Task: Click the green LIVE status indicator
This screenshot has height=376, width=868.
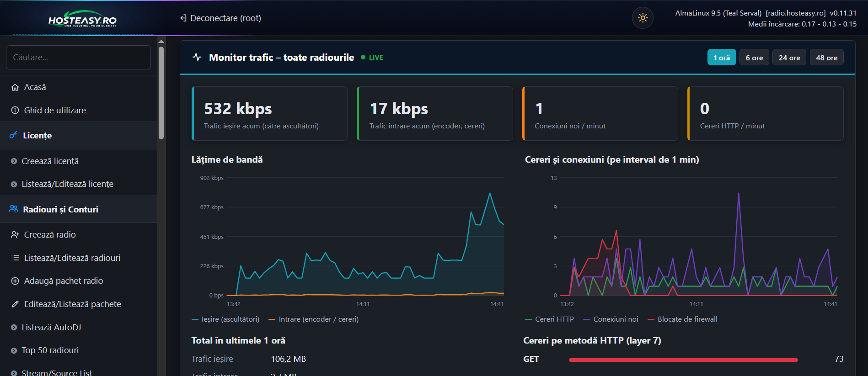Action: pyautogui.click(x=372, y=58)
